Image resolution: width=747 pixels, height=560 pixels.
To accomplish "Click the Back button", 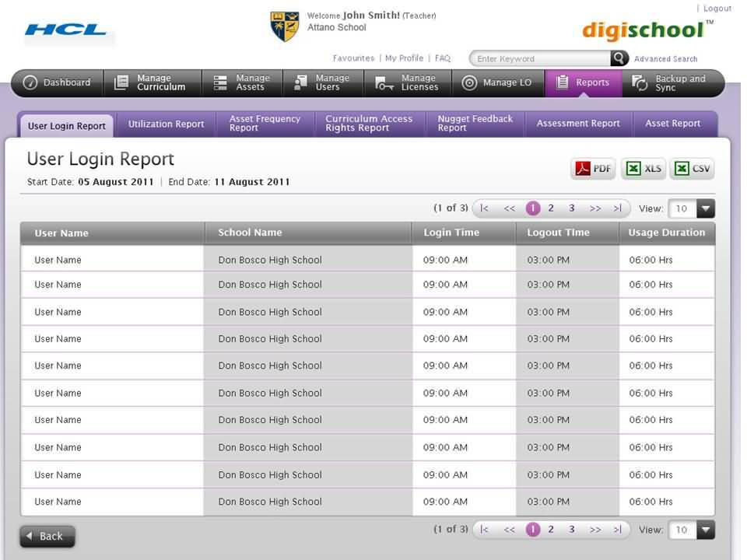I will pos(47,536).
